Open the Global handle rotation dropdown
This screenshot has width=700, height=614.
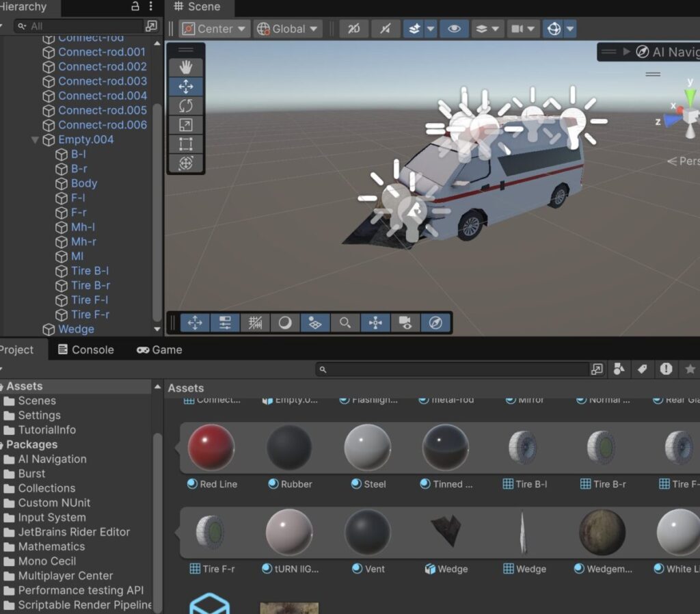point(287,29)
